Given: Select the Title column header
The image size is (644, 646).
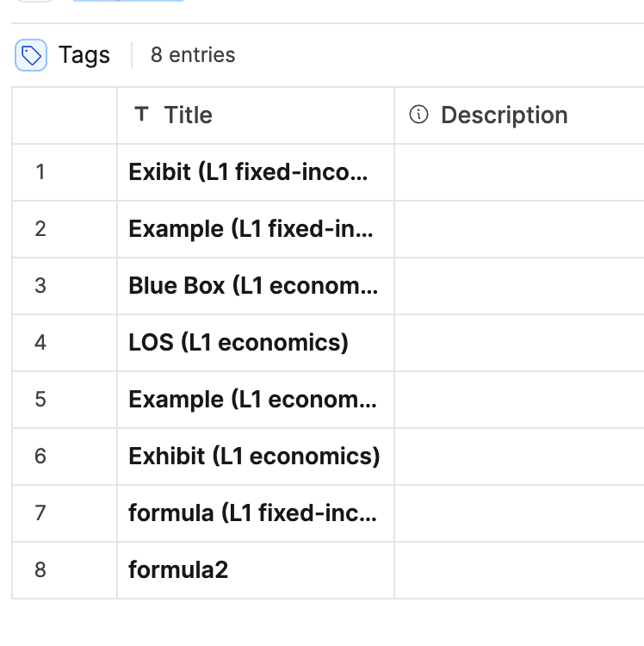Looking at the screenshot, I should coord(256,115).
